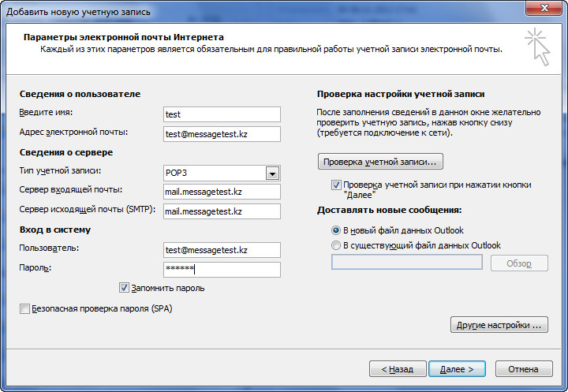Click the cursor wizard icon in header

click(538, 47)
